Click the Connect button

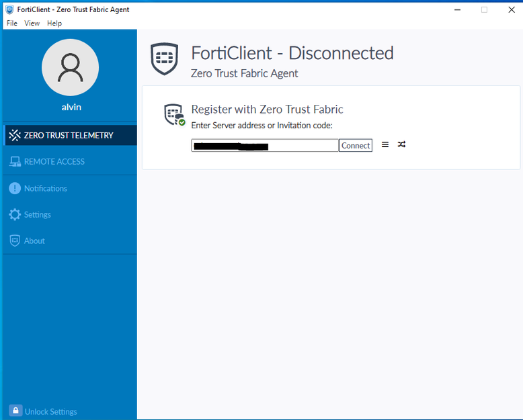coord(356,145)
